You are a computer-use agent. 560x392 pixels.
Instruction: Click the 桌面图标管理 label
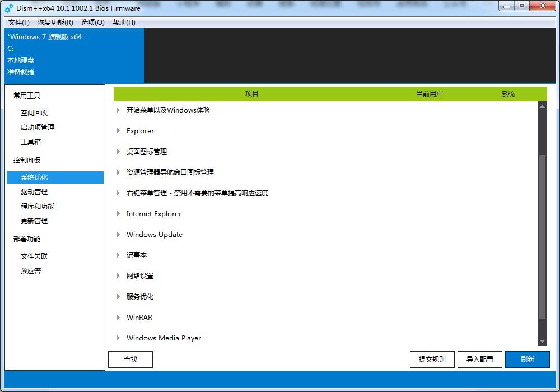point(146,151)
